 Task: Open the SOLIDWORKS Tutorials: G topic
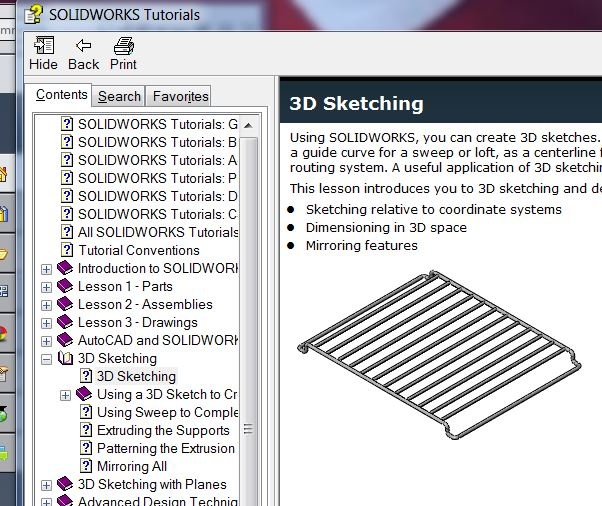pyautogui.click(x=158, y=124)
